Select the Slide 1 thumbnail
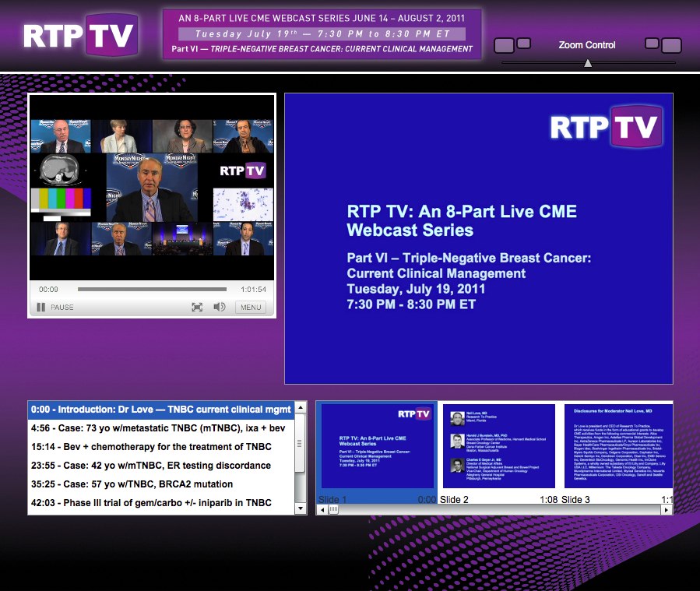Image resolution: width=700 pixels, height=591 pixels. 377,453
